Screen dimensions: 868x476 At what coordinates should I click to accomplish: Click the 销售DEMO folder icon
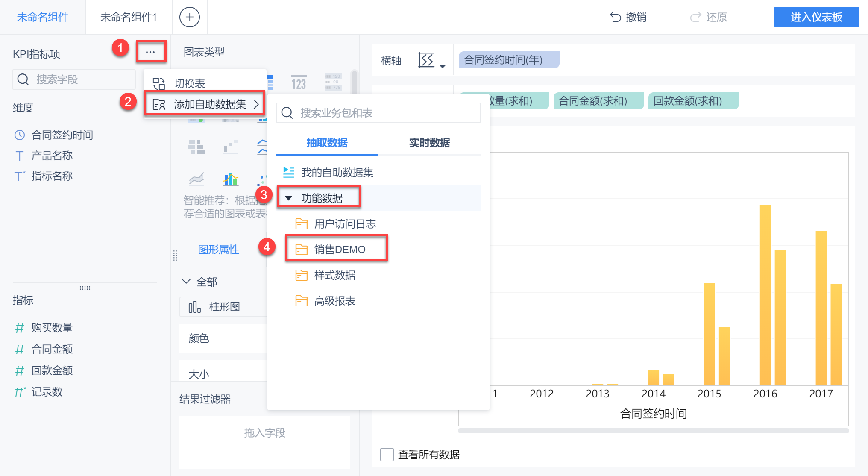(x=302, y=250)
